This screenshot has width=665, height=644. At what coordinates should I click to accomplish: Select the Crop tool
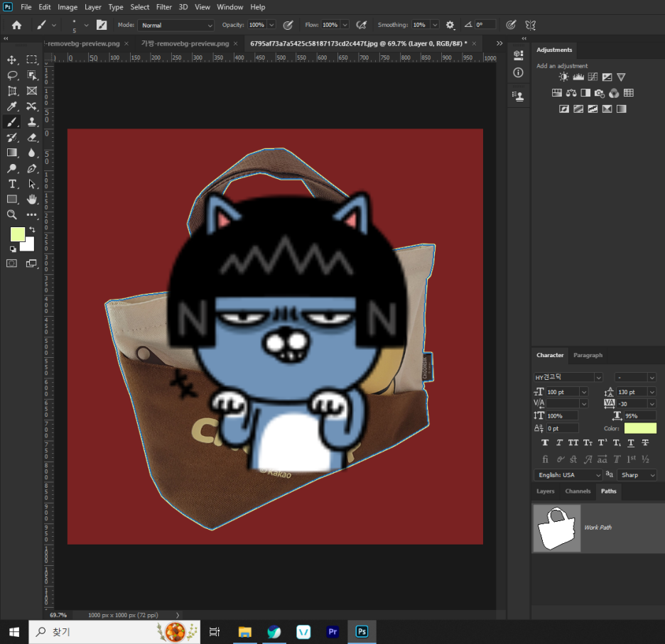12,91
